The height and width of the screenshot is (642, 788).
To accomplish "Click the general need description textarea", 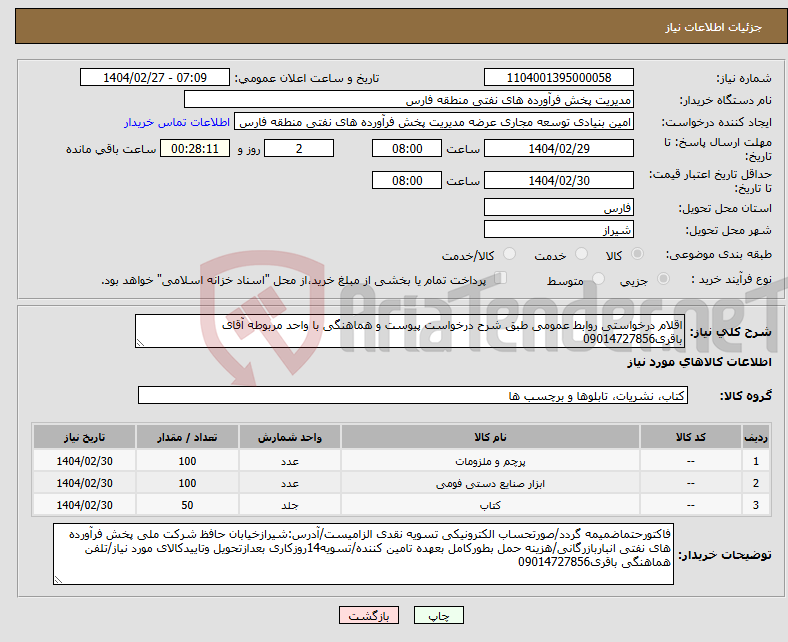I will coord(410,331).
